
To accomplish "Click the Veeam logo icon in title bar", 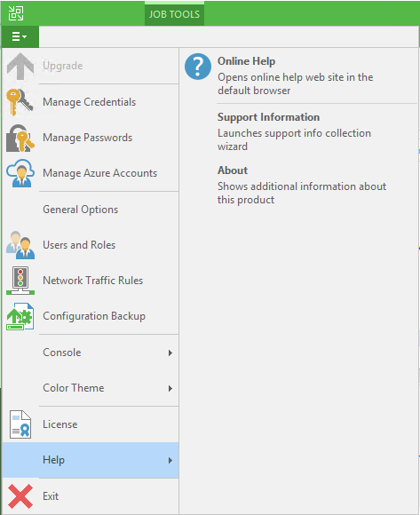I will click(x=16, y=13).
